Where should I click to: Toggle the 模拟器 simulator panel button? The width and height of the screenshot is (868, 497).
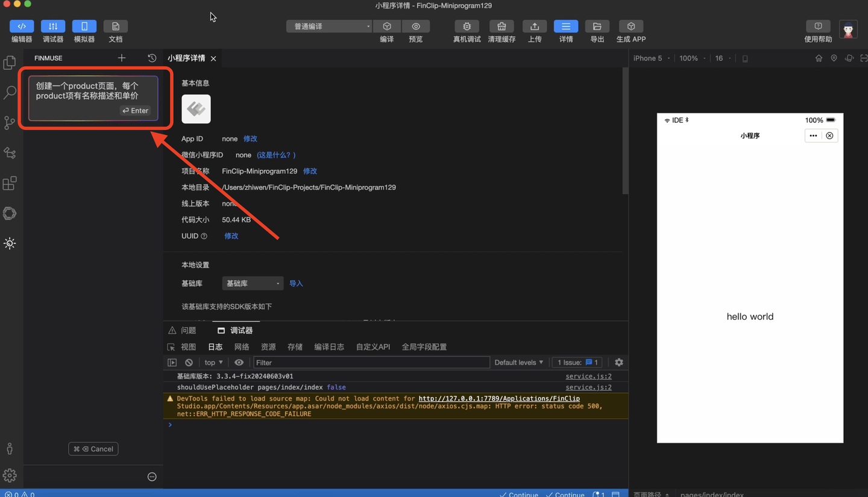pos(84,27)
